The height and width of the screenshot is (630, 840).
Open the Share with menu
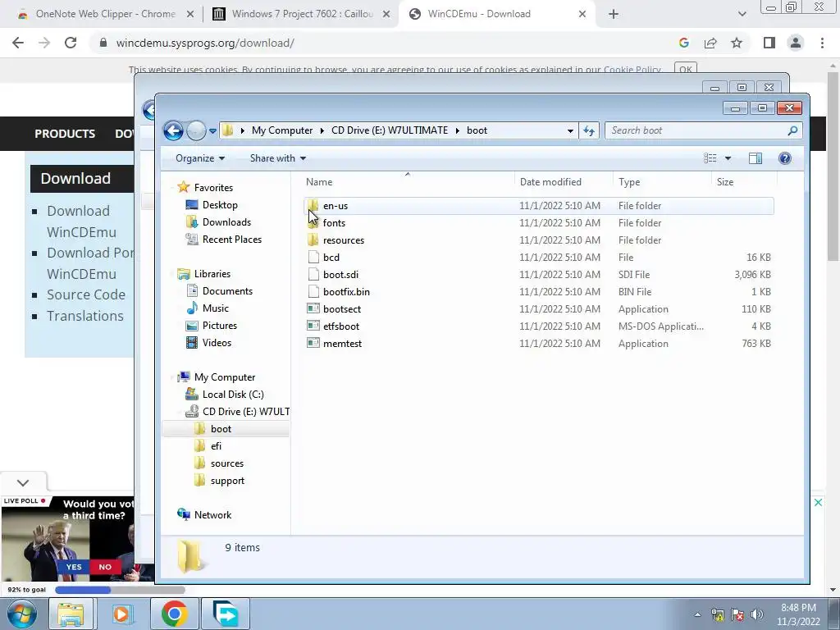point(277,158)
